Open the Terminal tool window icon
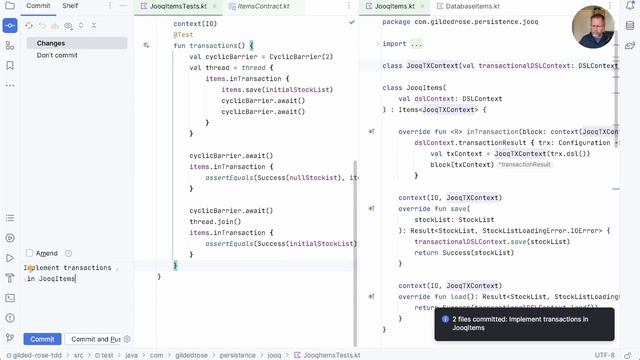Viewport: 640px width, 360px height. (10, 298)
